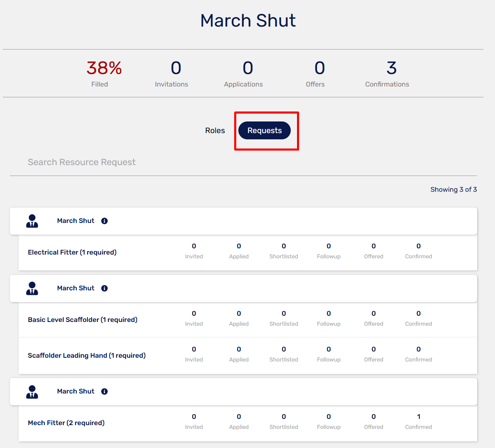This screenshot has width=495, height=448.
Task: Click Offered count for Basic Level Scaffolder
Action: pyautogui.click(x=374, y=318)
